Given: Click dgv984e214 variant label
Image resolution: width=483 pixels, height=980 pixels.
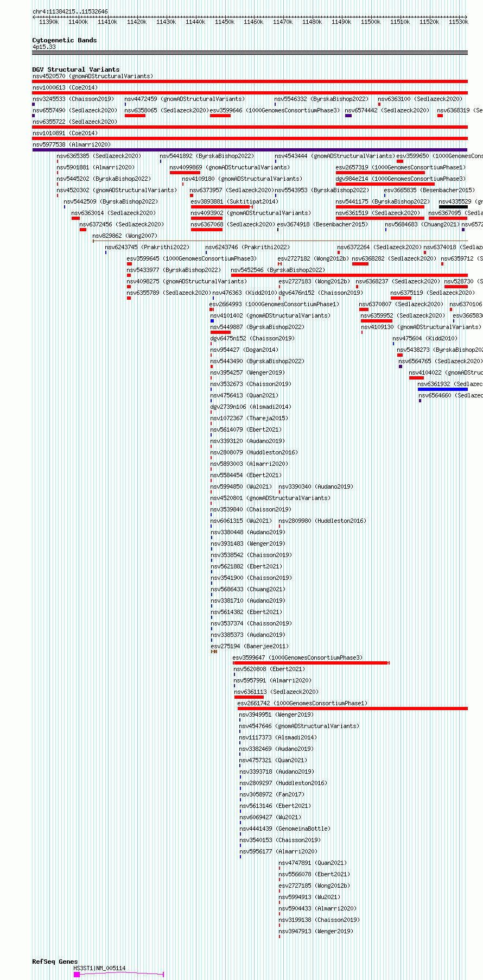Looking at the screenshot, I should pyautogui.click(x=401, y=179).
